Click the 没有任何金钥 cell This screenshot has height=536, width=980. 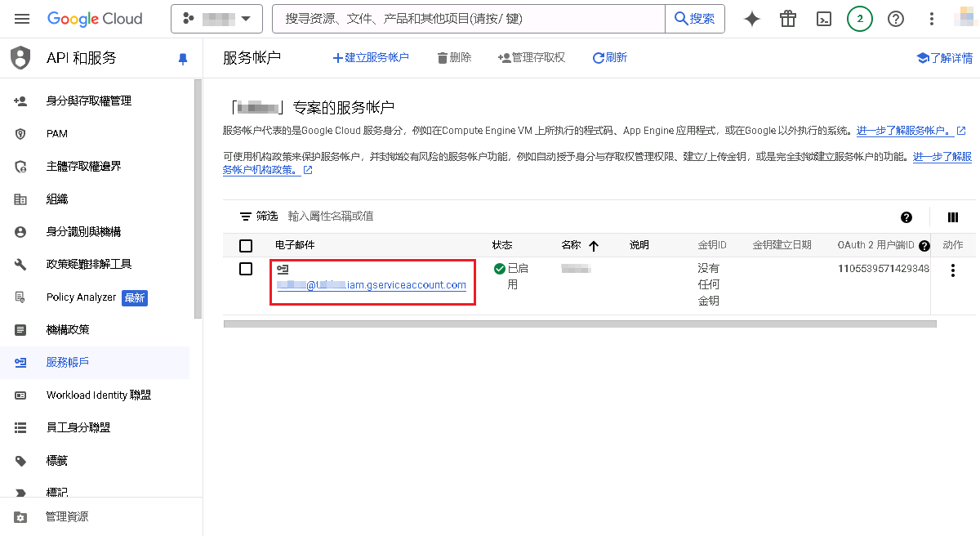pos(709,284)
